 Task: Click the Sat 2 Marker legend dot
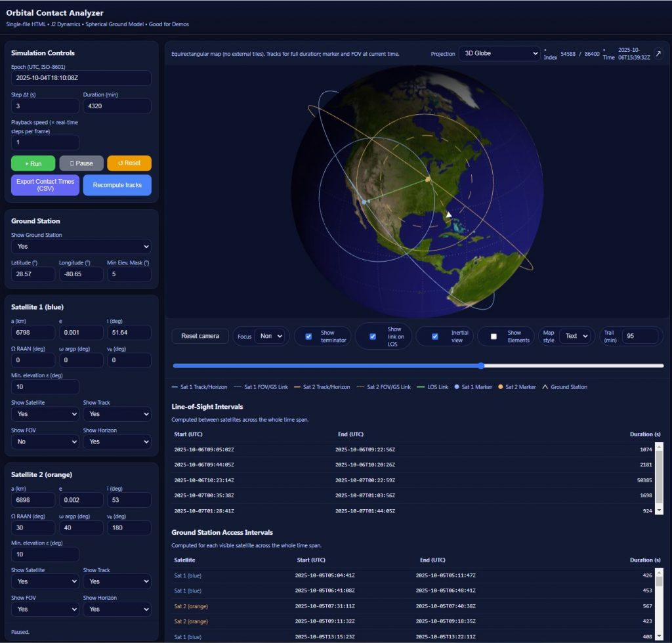click(x=501, y=387)
